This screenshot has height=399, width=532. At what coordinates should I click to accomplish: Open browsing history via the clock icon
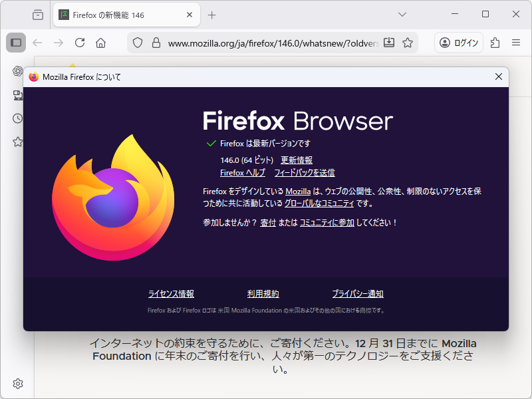18,118
